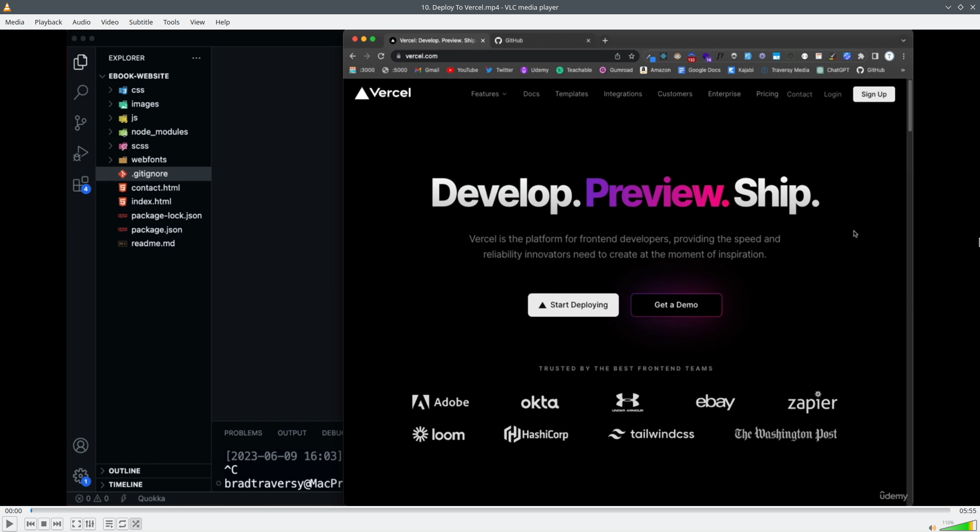This screenshot has width=980, height=532.
Task: Open VS Code Source Control icon
Action: (x=81, y=123)
